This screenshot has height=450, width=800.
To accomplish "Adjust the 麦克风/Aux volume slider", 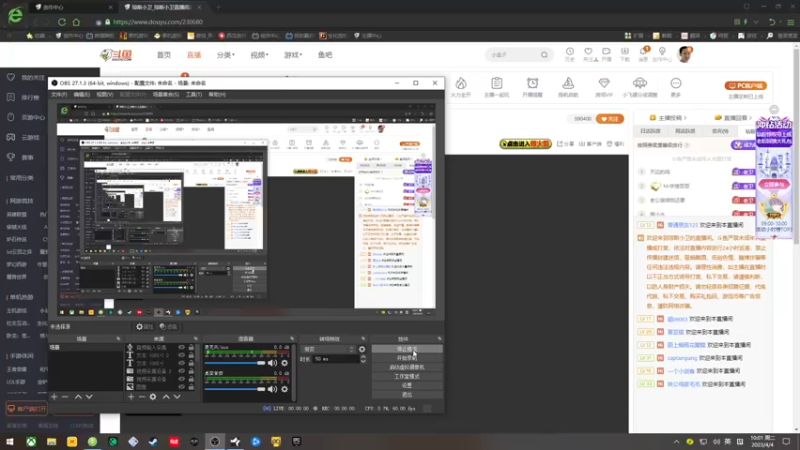I will pyautogui.click(x=235, y=363).
